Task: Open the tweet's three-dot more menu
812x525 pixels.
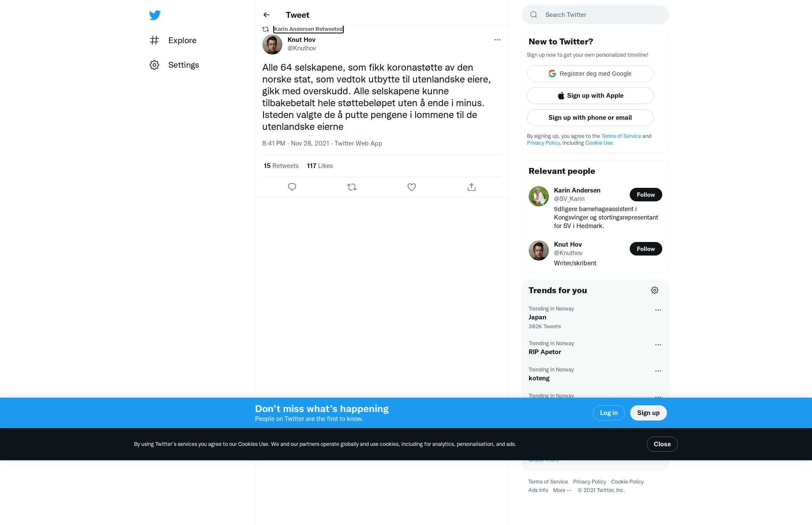Action: 497,40
